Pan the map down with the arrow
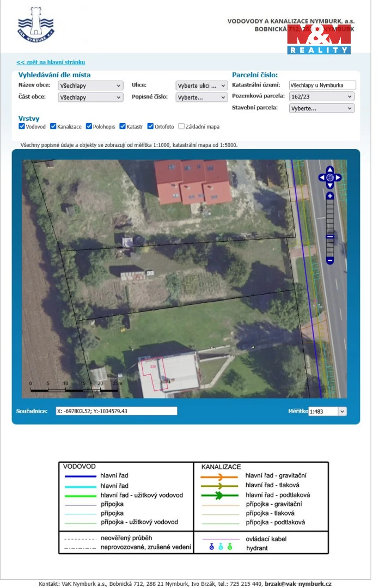The height and width of the screenshot is (588, 385). [330, 185]
